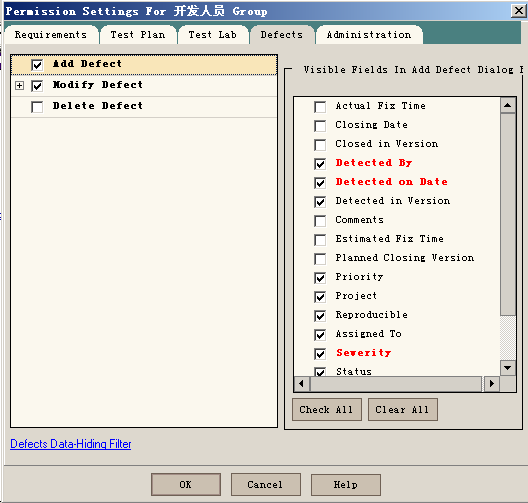Switch to the Requirements tab
528x503 pixels.
(x=51, y=35)
